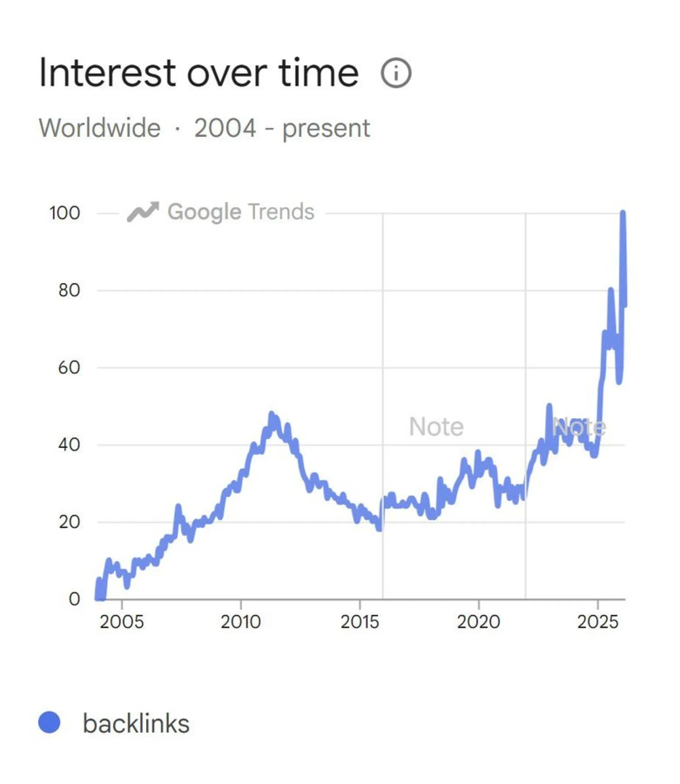
Task: Click the Google Trends arrow logo icon
Action: [143, 211]
